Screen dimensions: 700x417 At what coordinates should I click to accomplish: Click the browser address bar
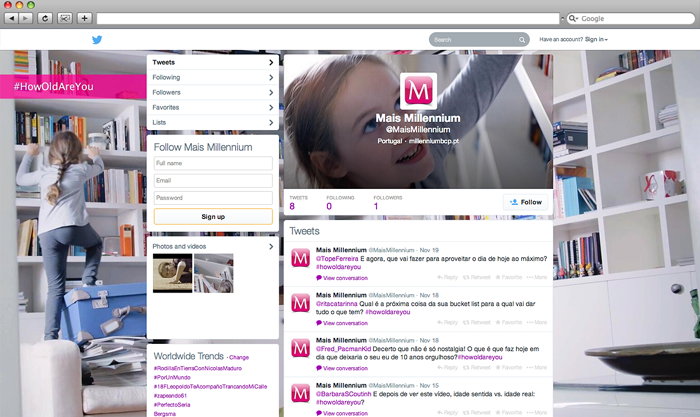click(328, 18)
